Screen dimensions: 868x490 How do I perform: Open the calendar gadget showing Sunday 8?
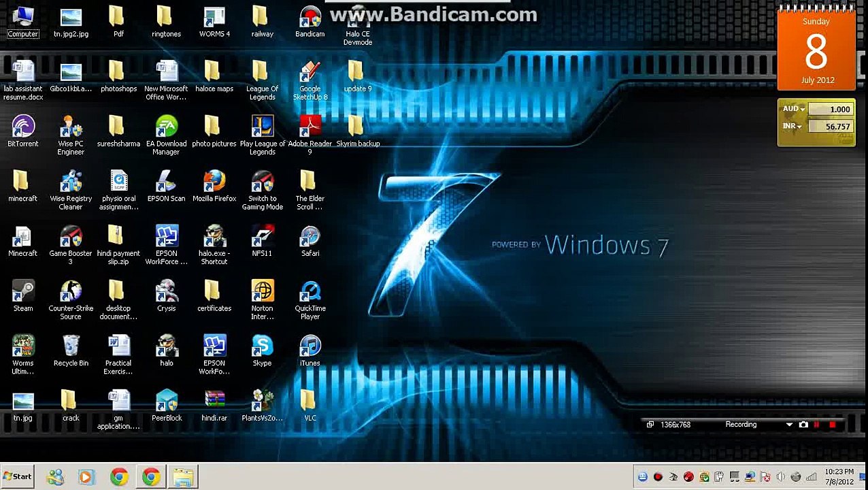click(x=816, y=49)
